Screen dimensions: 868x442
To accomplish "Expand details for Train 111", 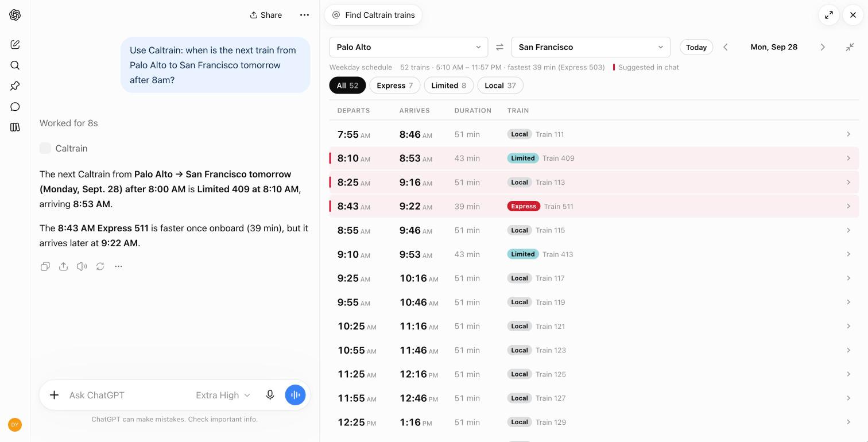I will pyautogui.click(x=848, y=134).
